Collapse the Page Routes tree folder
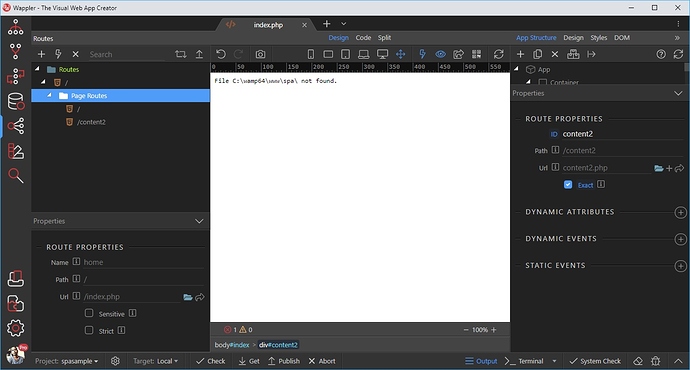Viewport: 690px width, 370px height. pyautogui.click(x=49, y=95)
